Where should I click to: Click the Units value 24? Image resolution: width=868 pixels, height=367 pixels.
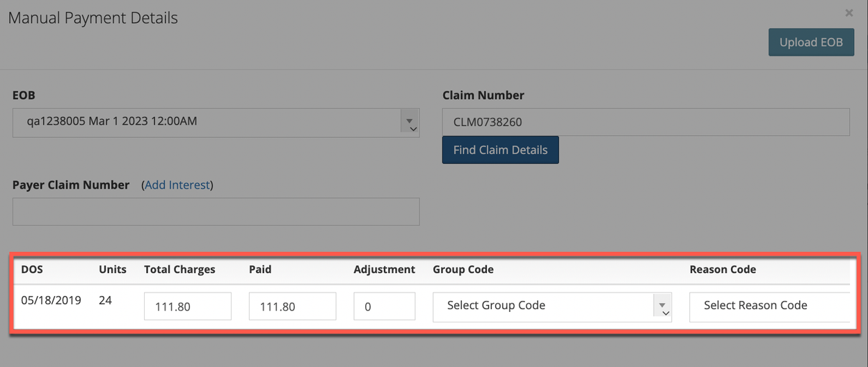[x=105, y=301]
